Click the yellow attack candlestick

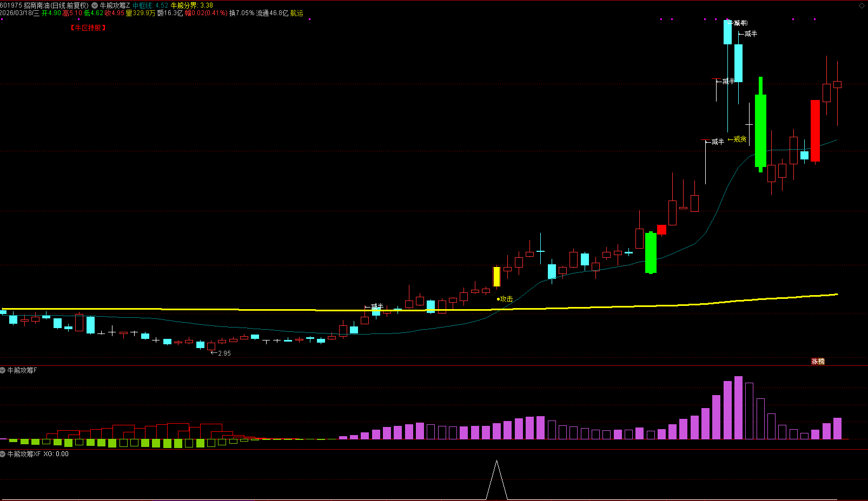coord(496,277)
